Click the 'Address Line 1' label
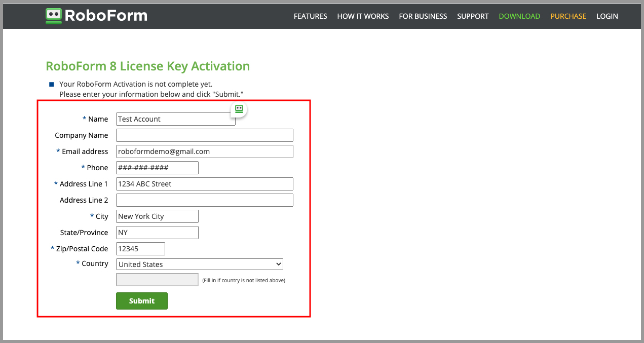This screenshot has height=343, width=644. click(x=84, y=184)
